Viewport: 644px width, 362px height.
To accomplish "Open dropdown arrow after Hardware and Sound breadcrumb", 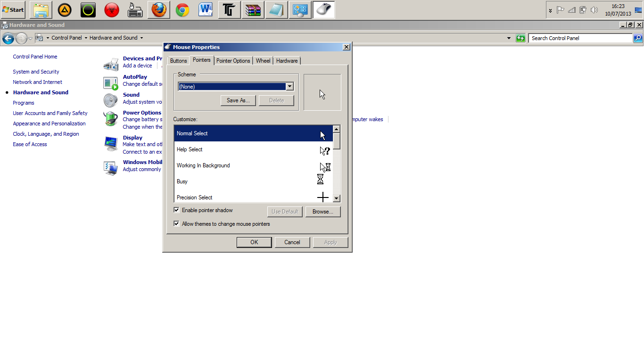I will [x=141, y=38].
